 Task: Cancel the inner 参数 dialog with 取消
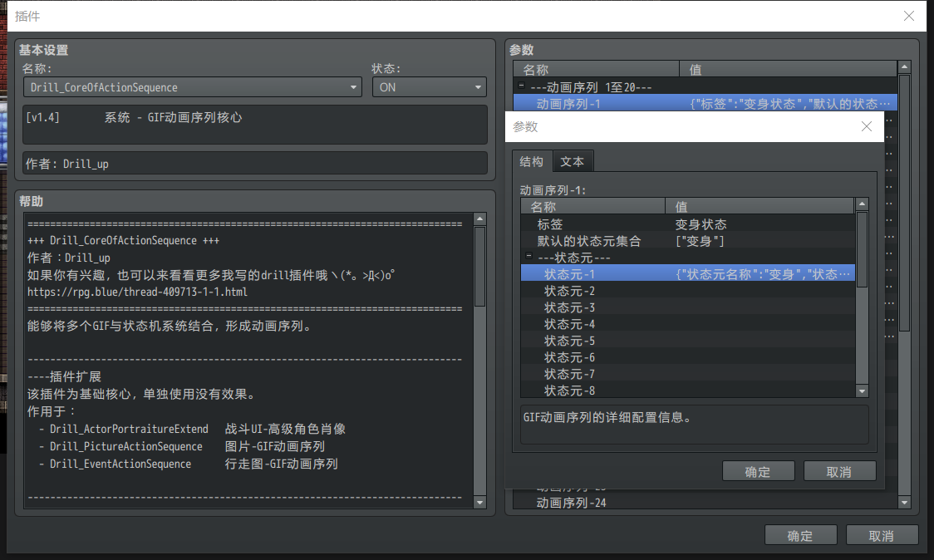pyautogui.click(x=839, y=471)
